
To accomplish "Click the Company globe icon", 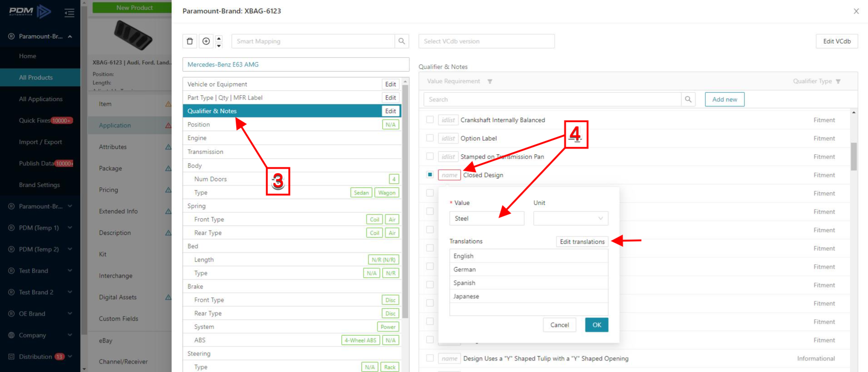I will [x=11, y=335].
